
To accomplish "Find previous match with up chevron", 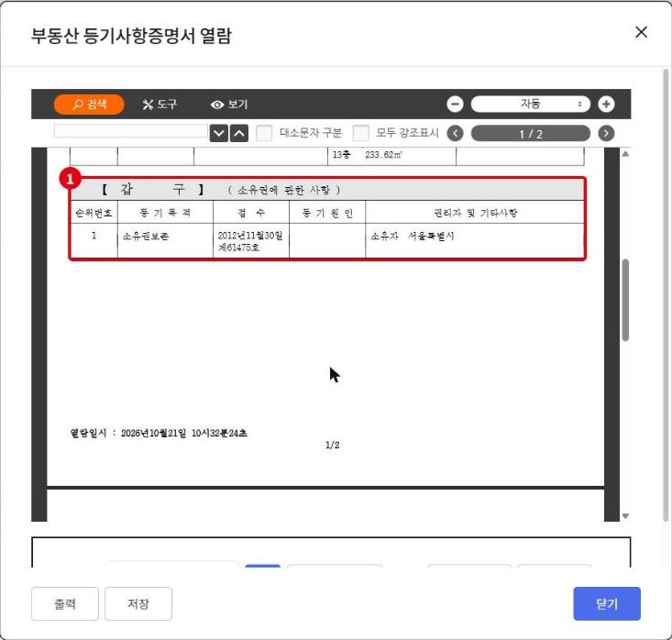I will click(x=239, y=133).
